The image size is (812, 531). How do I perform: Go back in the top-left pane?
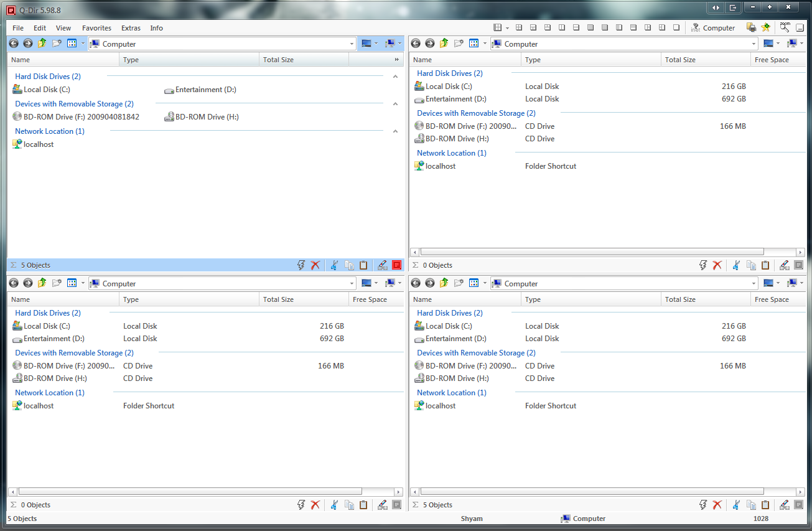(x=14, y=44)
